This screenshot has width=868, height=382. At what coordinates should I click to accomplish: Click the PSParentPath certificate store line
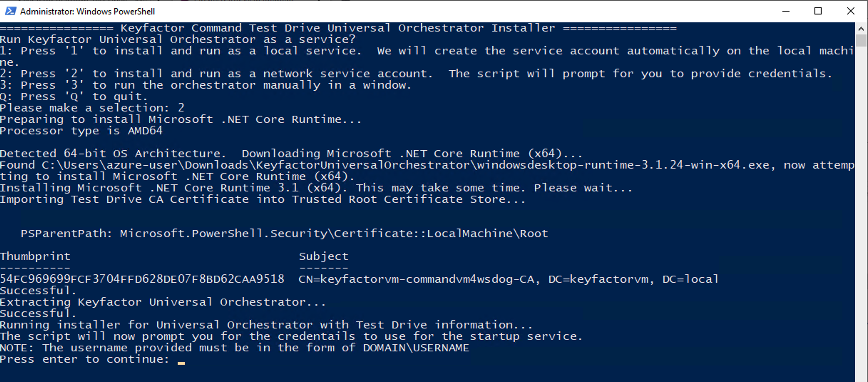284,233
